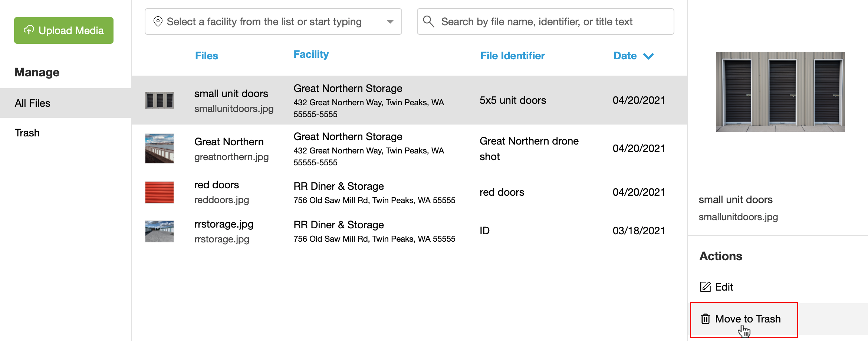
Task: Click the trash can icon under Actions
Action: coord(705,319)
